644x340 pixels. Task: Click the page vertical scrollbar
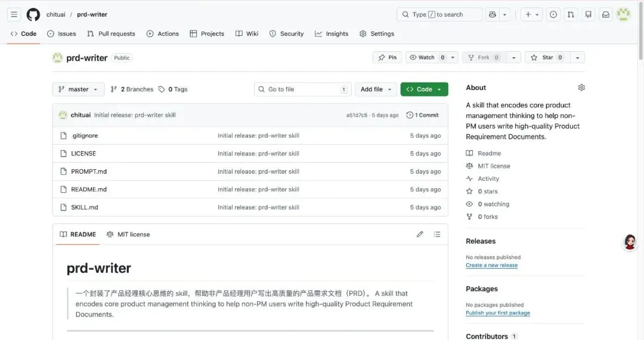pyautogui.click(x=640, y=30)
